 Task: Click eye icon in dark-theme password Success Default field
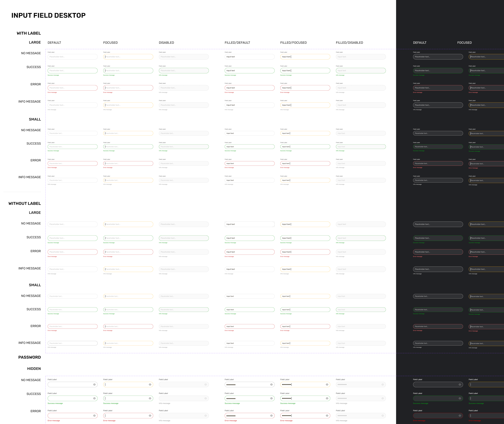[x=460, y=398]
